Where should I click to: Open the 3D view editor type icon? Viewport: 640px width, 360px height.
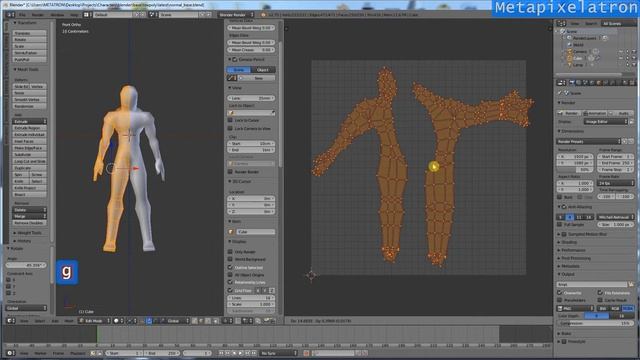(x=11, y=321)
